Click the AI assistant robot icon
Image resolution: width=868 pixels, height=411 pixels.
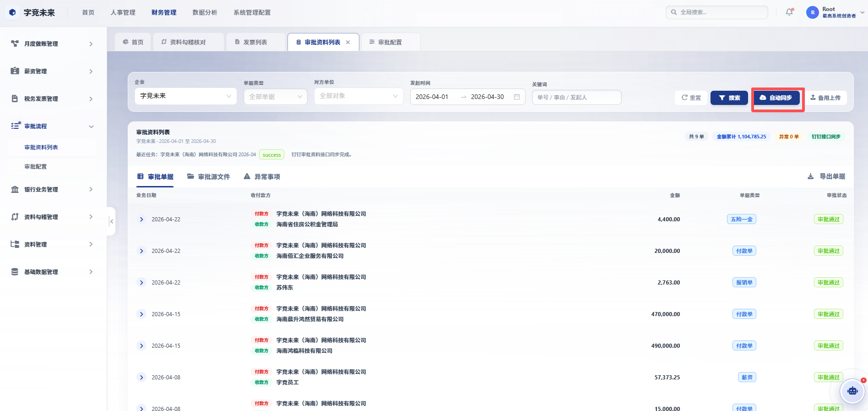852,391
